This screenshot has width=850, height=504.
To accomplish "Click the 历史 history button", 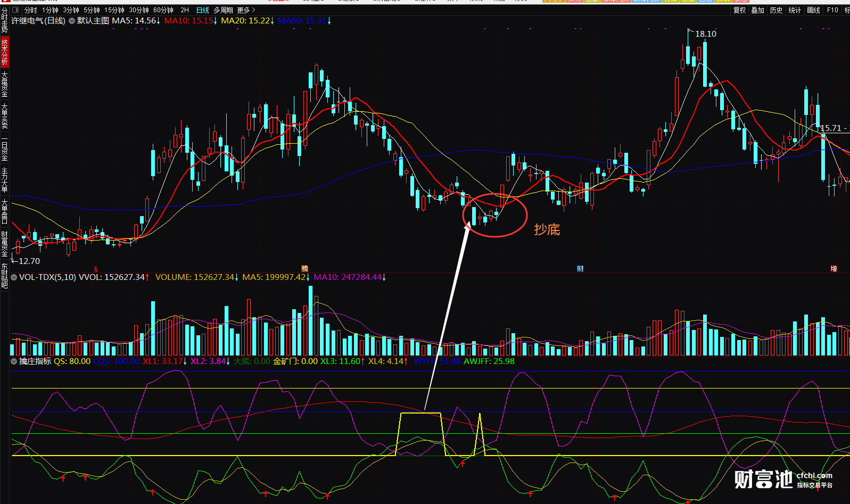I will 776,10.
